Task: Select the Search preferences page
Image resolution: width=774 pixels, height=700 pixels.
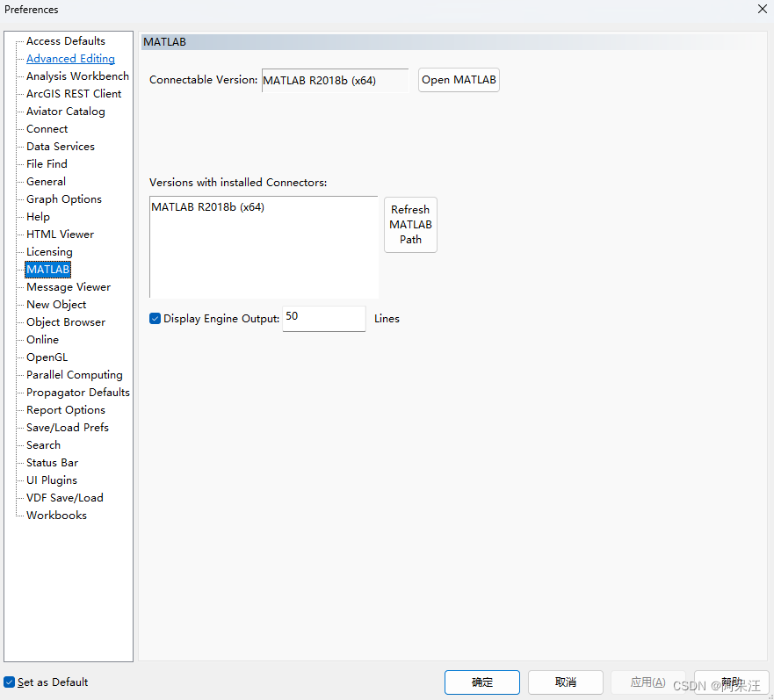Action: click(x=43, y=445)
